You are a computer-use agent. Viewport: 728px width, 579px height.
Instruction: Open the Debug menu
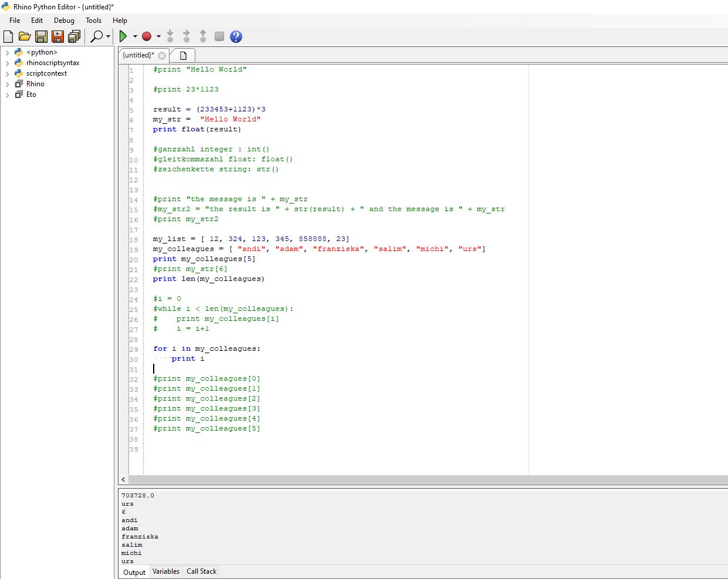[x=64, y=20]
